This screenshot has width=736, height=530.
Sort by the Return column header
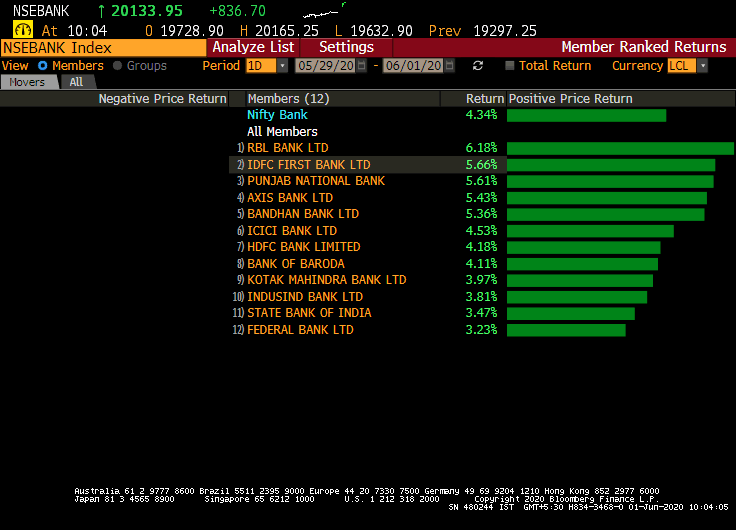tap(484, 99)
